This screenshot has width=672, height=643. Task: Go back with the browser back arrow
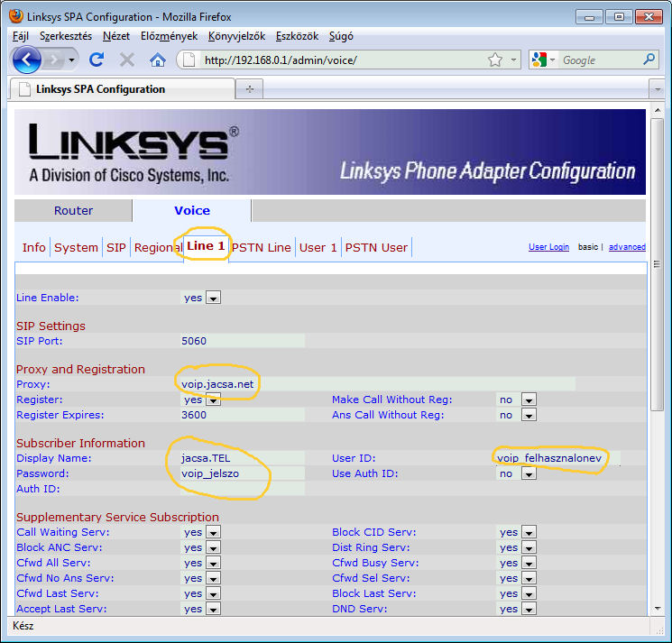26,60
